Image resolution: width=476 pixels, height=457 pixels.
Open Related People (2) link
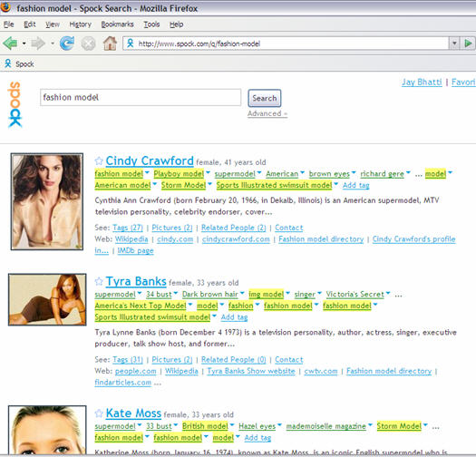[233, 228]
